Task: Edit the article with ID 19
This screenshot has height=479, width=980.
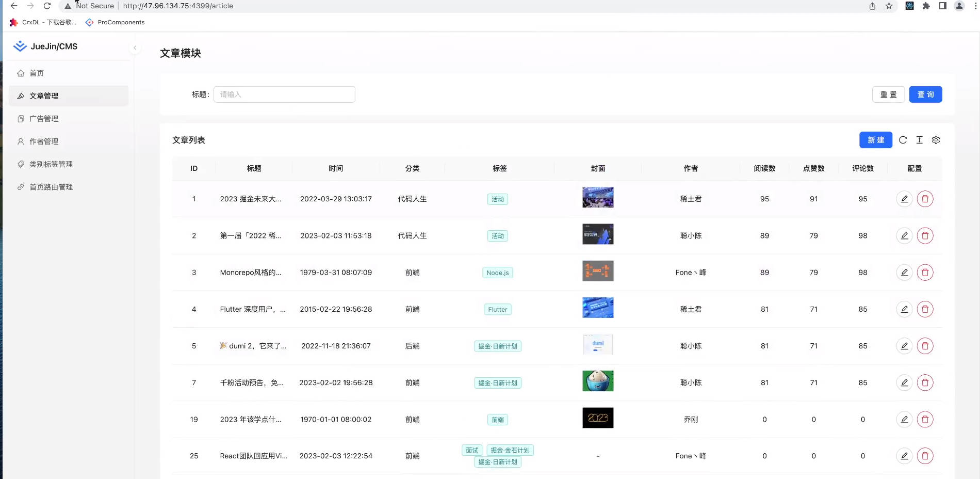Action: pos(904,419)
